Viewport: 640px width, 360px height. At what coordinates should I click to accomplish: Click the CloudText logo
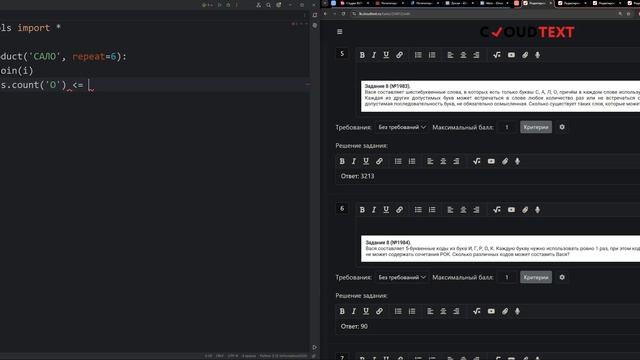tap(527, 32)
